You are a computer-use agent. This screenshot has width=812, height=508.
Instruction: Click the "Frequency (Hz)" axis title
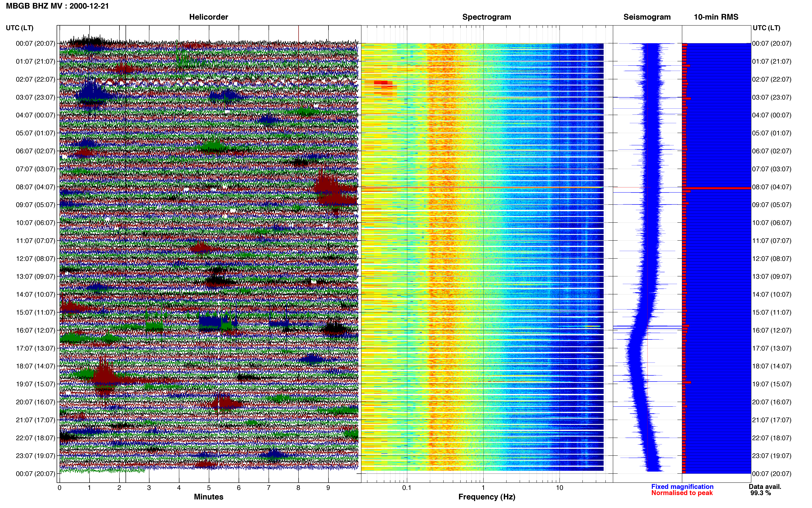pyautogui.click(x=487, y=497)
